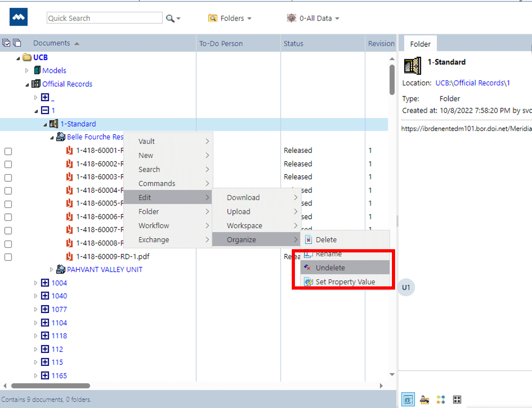
Task: Expand the PAHVANT VALLEY UNIT folder
Action: [51, 269]
